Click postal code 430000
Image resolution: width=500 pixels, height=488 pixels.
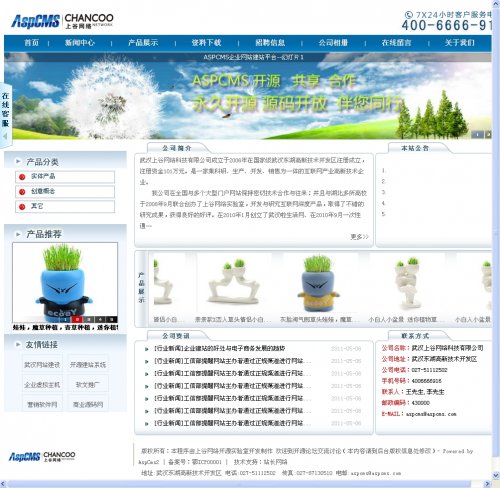[x=421, y=403]
